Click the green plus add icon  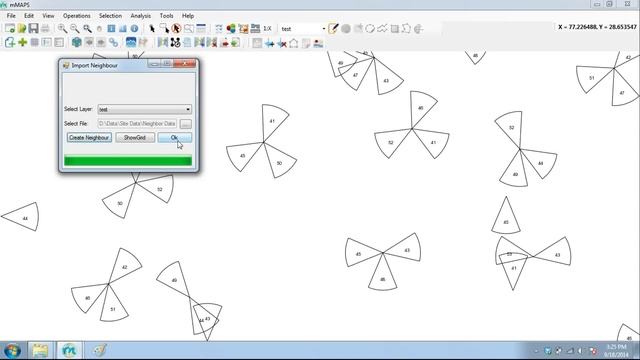[x=22, y=42]
